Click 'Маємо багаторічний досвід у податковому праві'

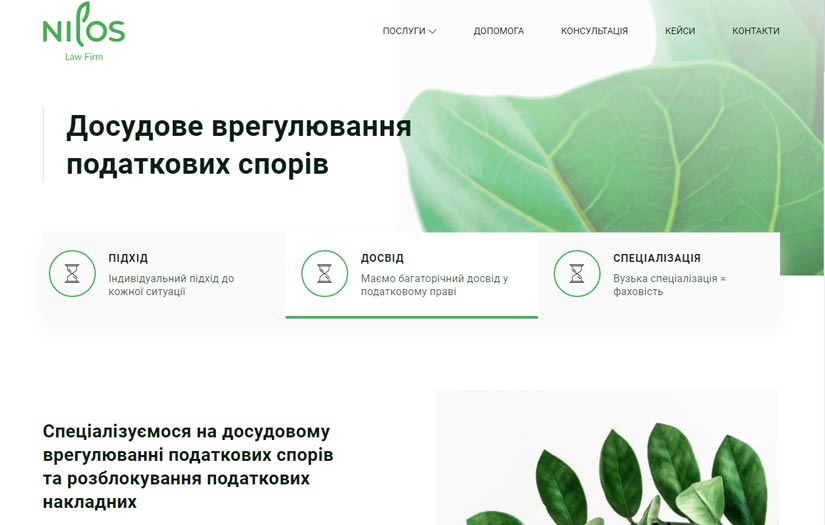pyautogui.click(x=435, y=285)
